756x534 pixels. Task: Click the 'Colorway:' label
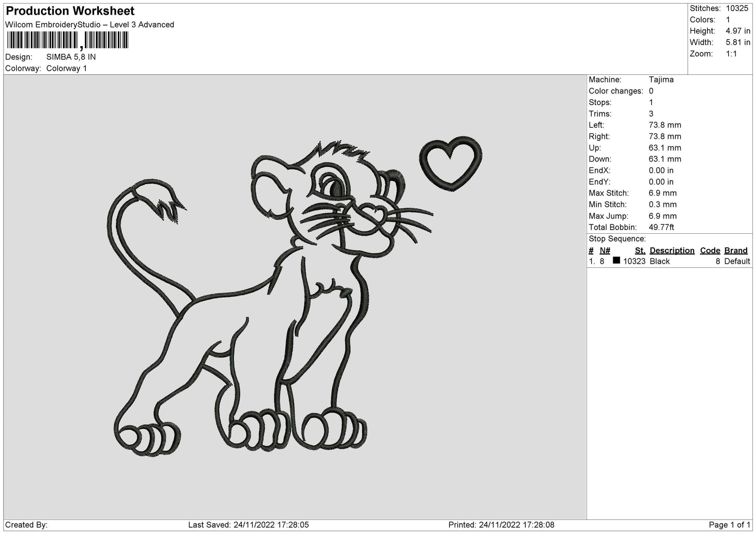point(23,69)
